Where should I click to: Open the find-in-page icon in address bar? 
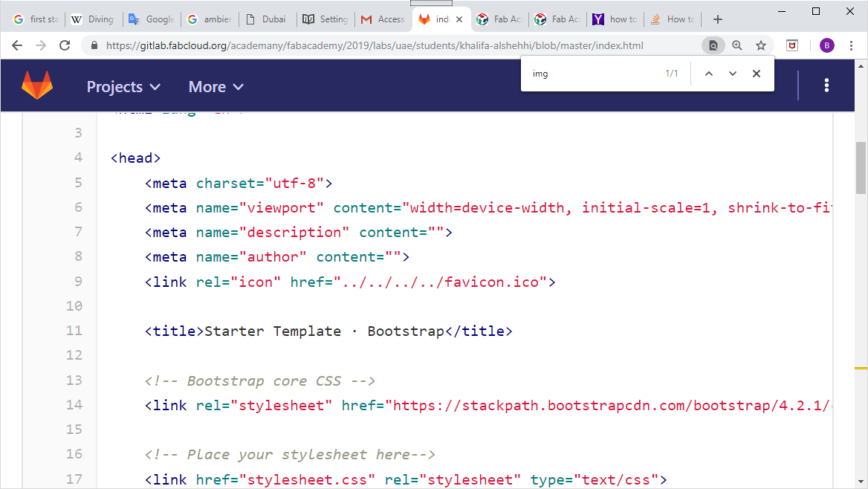(713, 45)
